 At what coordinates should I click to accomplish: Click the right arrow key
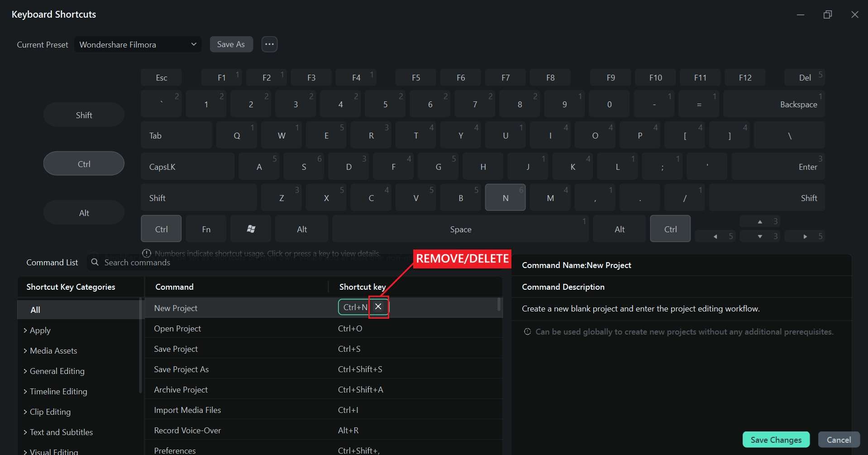(x=805, y=236)
